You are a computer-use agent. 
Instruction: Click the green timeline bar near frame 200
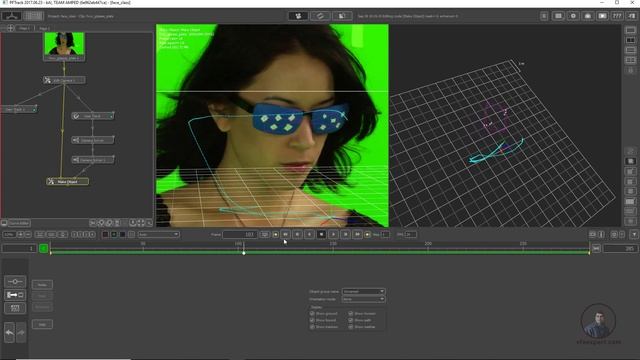(x=428, y=253)
